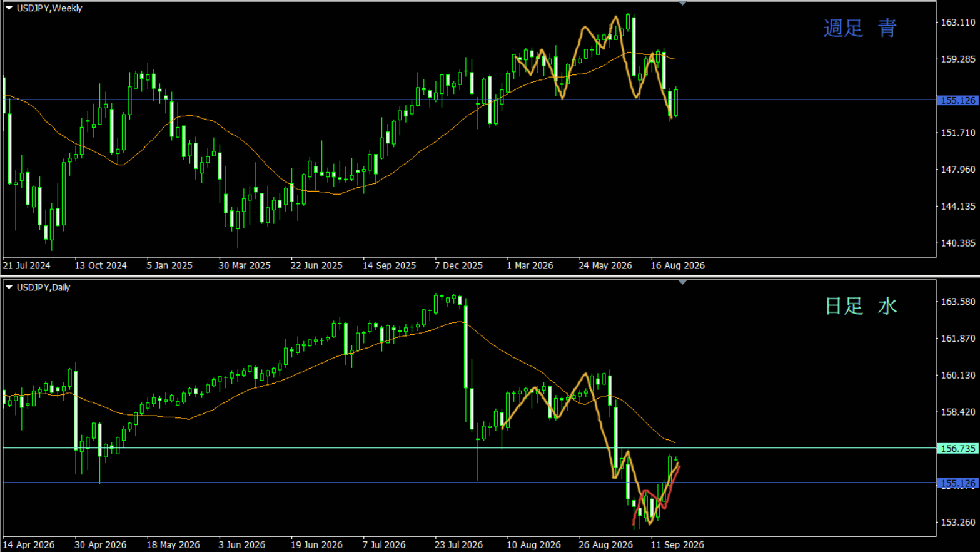Click the 23 Jul 2026 date on the daily axis
Screen dimensions: 980x552
point(458,544)
